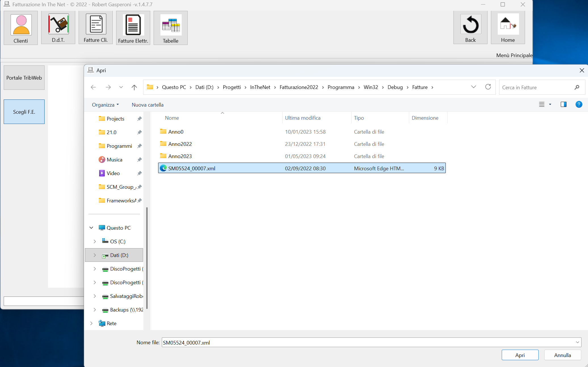Image resolution: width=588 pixels, height=367 pixels.
Task: Select file SM05524_00007.xml
Action: 302,168
